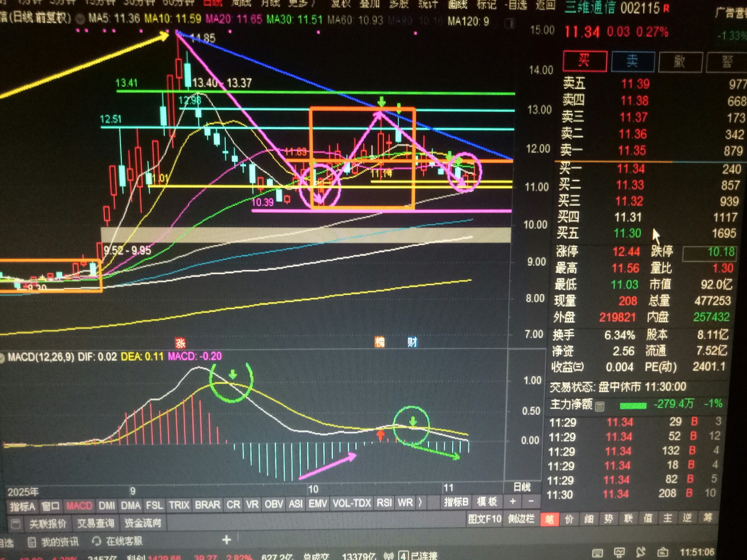
Task: Switch to the RSI indicator tab
Action: click(x=384, y=503)
